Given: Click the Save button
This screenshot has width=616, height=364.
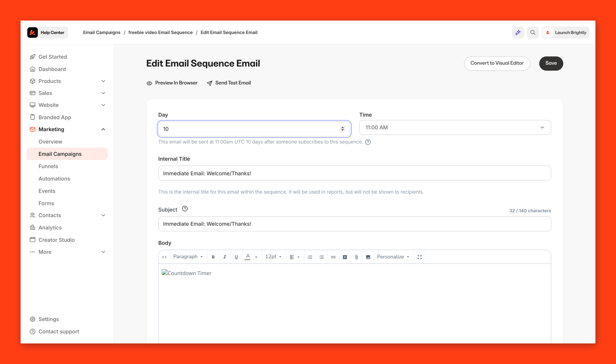Looking at the screenshot, I should coord(551,63).
